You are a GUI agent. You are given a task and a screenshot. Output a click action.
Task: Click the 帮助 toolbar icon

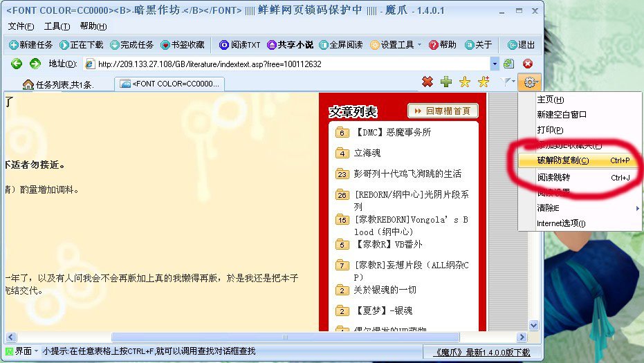443,45
